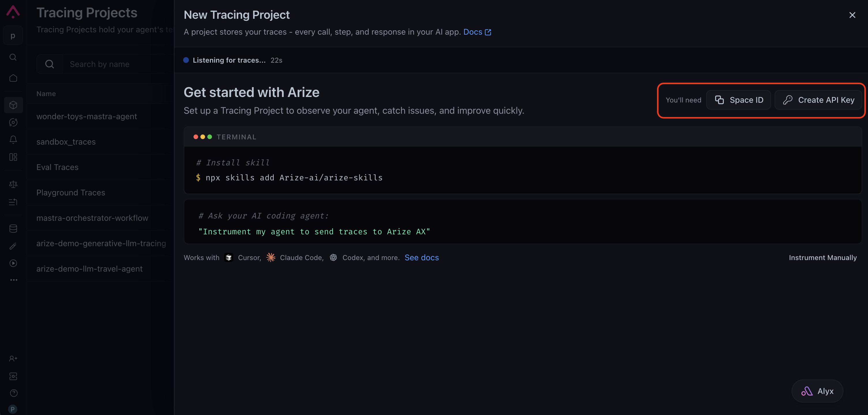Click the "Listening for traces..." status text
Image resolution: width=868 pixels, height=415 pixels.
[229, 60]
